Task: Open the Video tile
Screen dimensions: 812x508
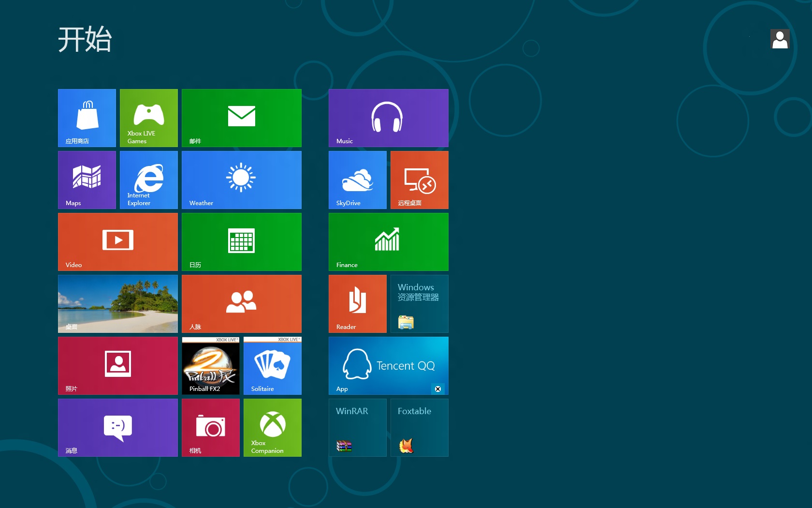Action: point(118,242)
